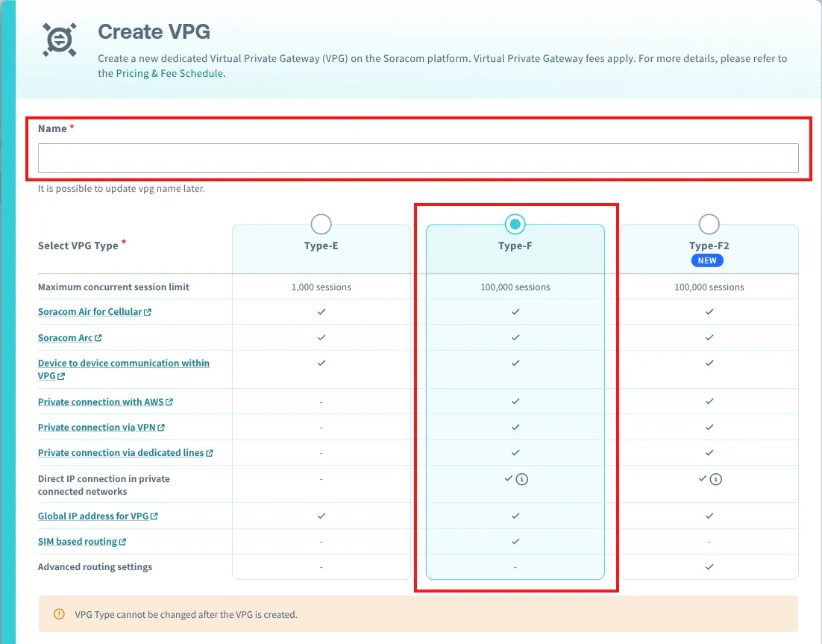Open the Pricing & Fee Schedule link
822x644 pixels.
pyautogui.click(x=169, y=73)
